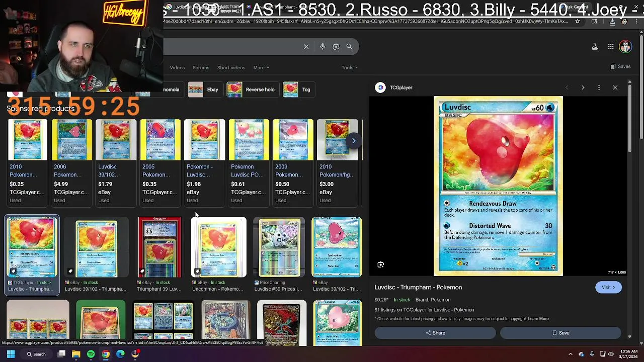
Task: Open Task View in the taskbar
Action: (x=61, y=354)
